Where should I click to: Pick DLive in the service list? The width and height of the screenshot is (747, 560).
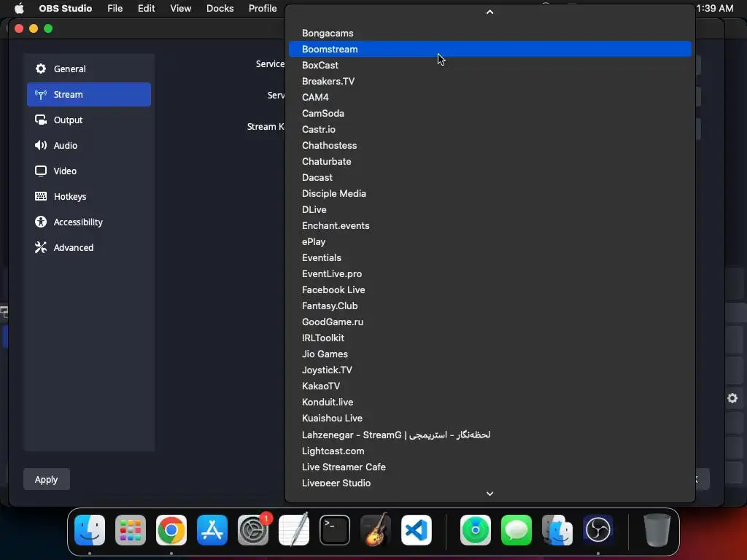pos(490,209)
